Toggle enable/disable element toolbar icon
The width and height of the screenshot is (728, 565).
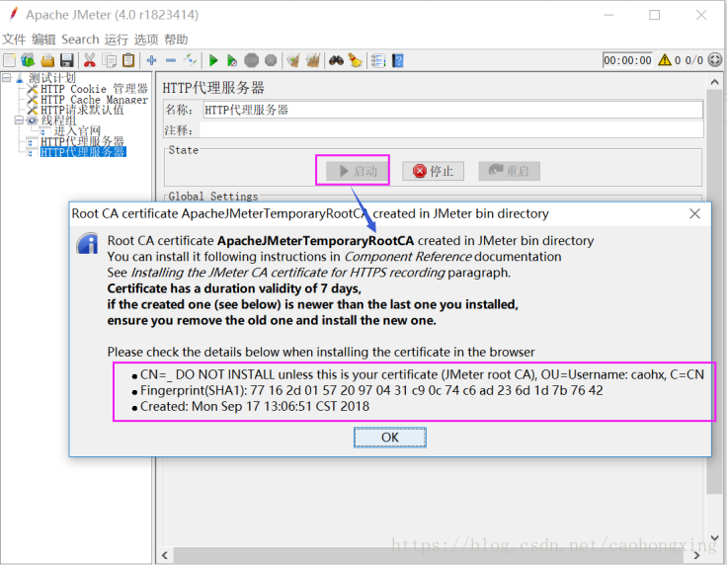[190, 60]
